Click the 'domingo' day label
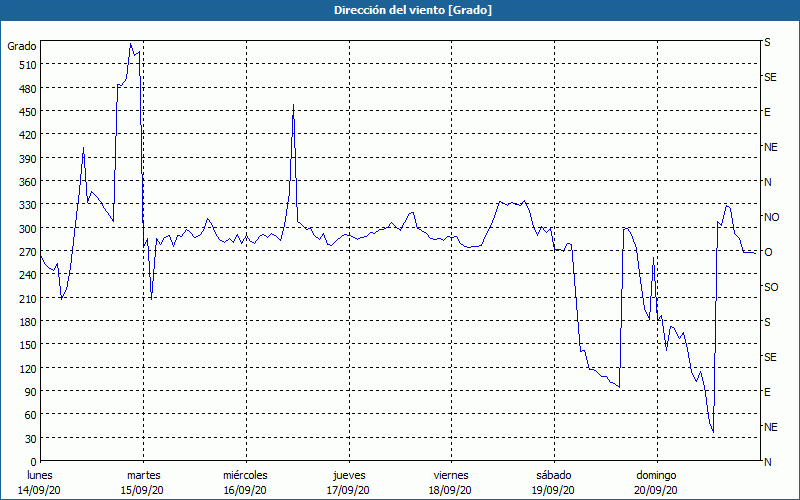The height and width of the screenshot is (500, 800). click(657, 476)
